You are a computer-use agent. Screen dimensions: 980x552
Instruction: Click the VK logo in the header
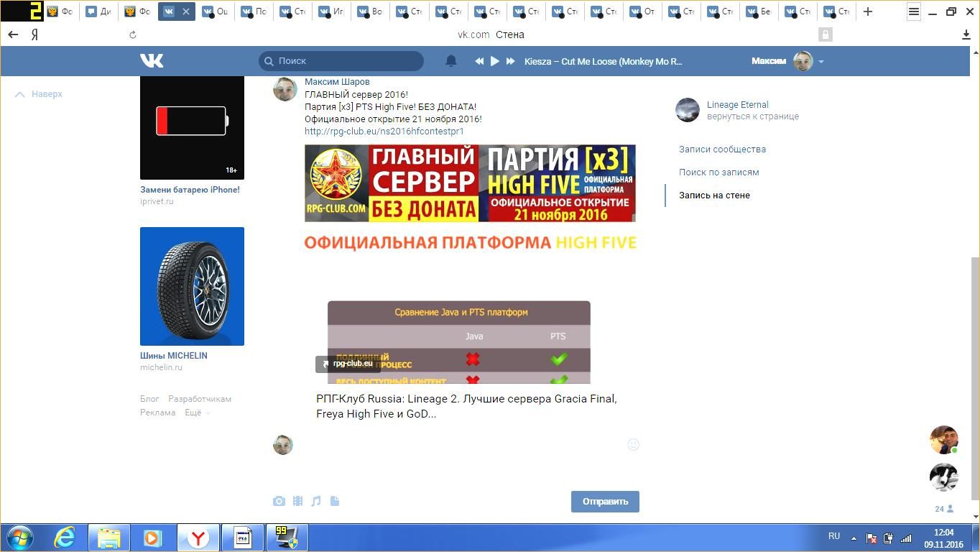click(152, 61)
